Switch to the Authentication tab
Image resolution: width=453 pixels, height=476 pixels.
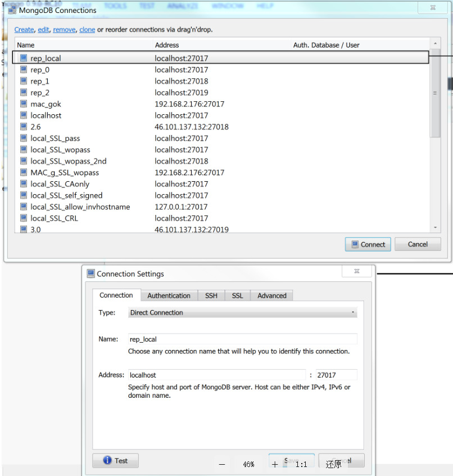pos(169,296)
